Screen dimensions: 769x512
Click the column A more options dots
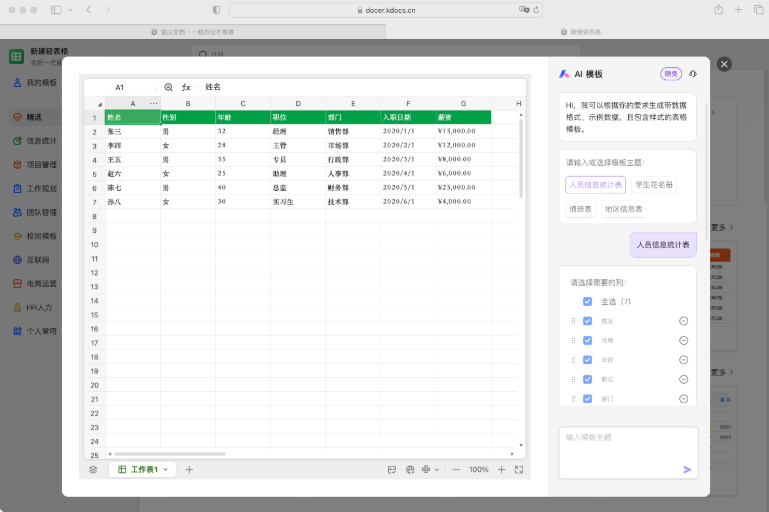154,103
